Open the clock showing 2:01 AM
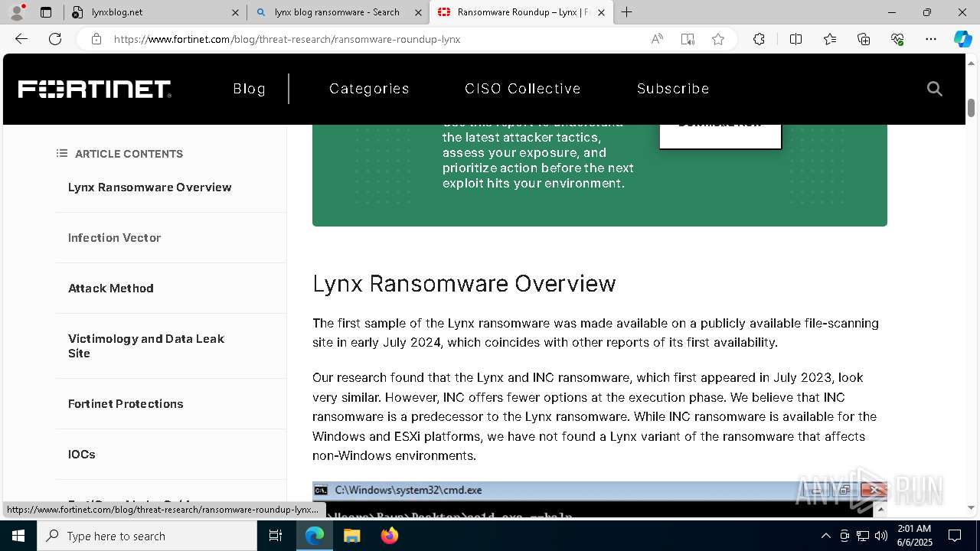 pyautogui.click(x=914, y=536)
